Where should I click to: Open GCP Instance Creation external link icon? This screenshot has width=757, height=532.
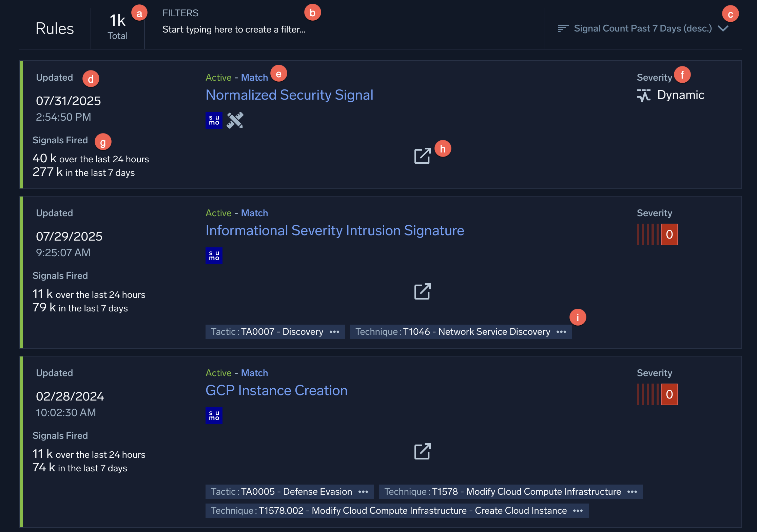[422, 452]
